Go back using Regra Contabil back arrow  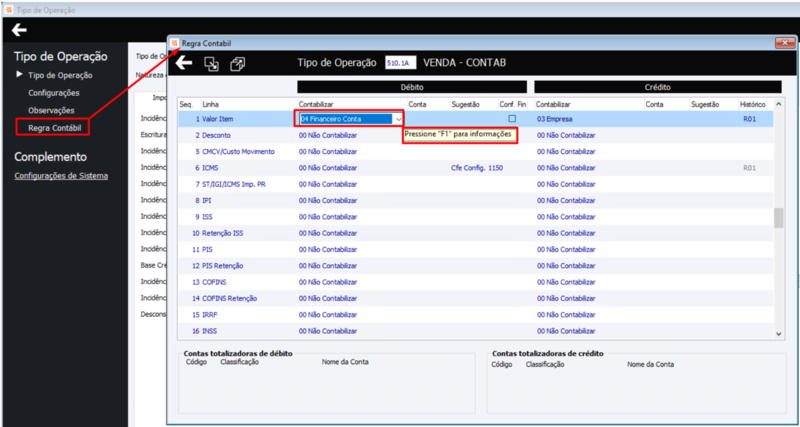click(184, 63)
